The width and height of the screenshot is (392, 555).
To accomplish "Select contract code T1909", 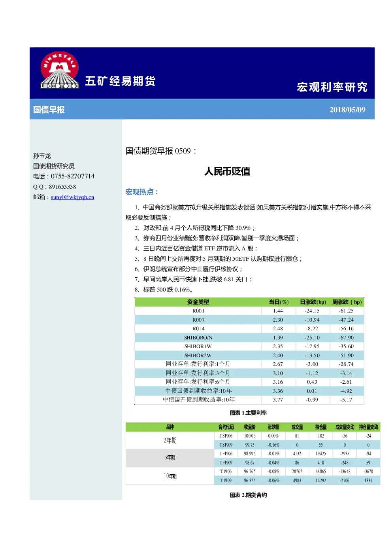I will pyautogui.click(x=226, y=481).
